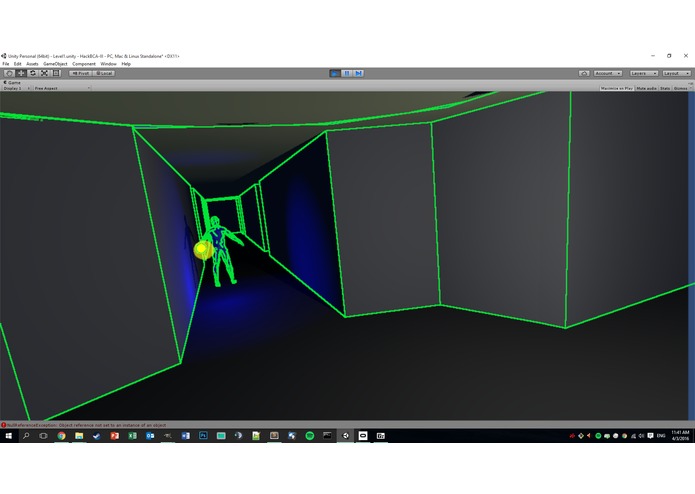Select the Game tab

point(12,82)
